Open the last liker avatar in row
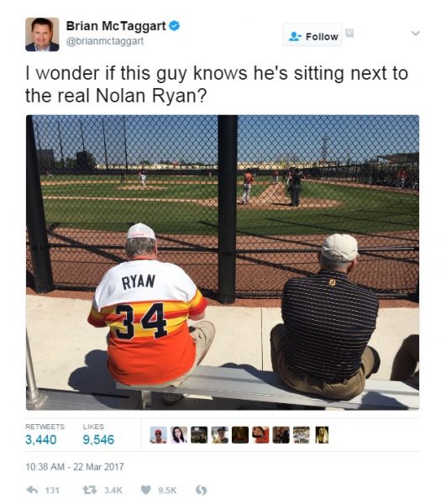The width and height of the screenshot is (441, 504). pos(322,435)
